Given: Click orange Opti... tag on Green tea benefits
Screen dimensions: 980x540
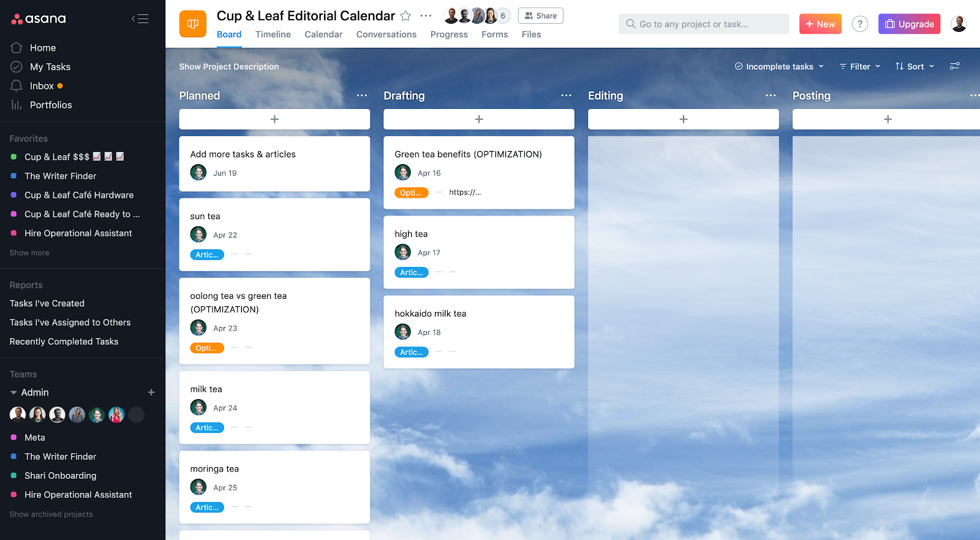Looking at the screenshot, I should click(x=412, y=192).
